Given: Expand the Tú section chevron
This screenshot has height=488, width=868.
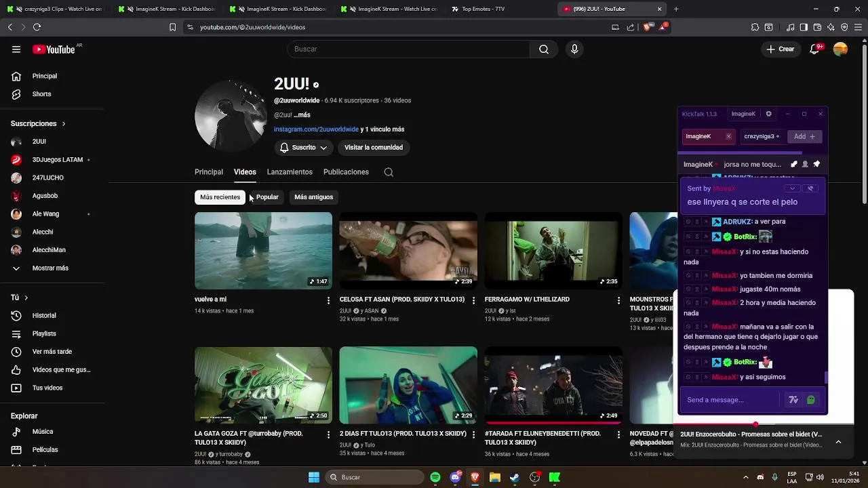Looking at the screenshot, I should 26,298.
